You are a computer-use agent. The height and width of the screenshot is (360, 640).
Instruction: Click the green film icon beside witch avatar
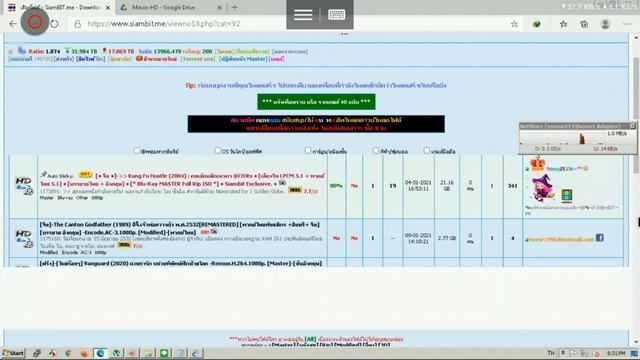pyautogui.click(x=567, y=195)
